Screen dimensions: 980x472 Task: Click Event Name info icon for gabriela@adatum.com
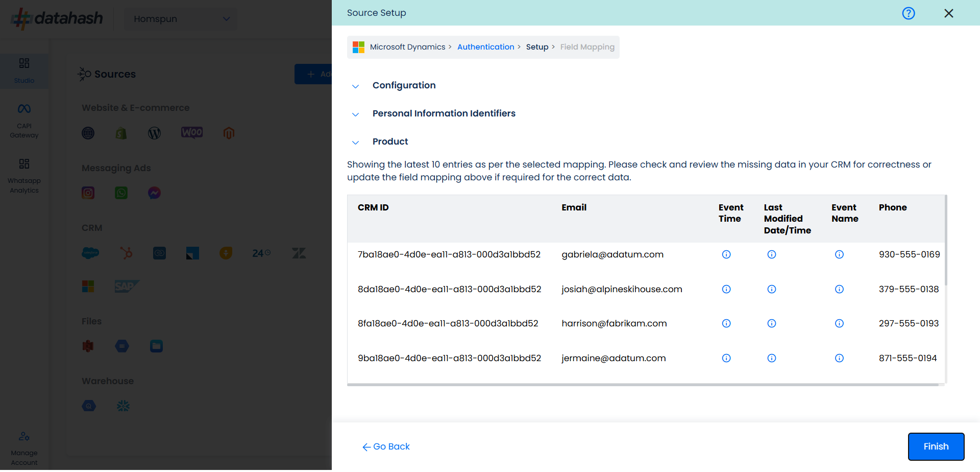click(839, 254)
